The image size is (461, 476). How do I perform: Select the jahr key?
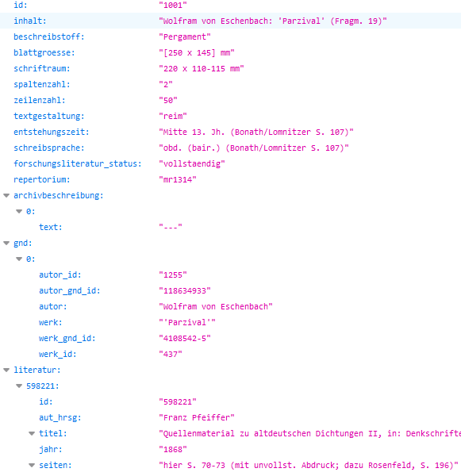[x=51, y=449]
